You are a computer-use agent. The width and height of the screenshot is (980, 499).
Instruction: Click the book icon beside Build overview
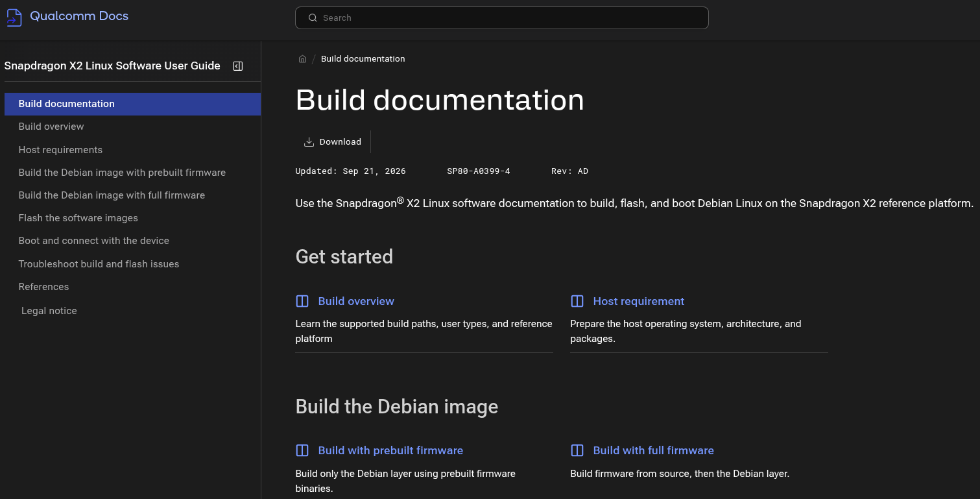tap(302, 301)
